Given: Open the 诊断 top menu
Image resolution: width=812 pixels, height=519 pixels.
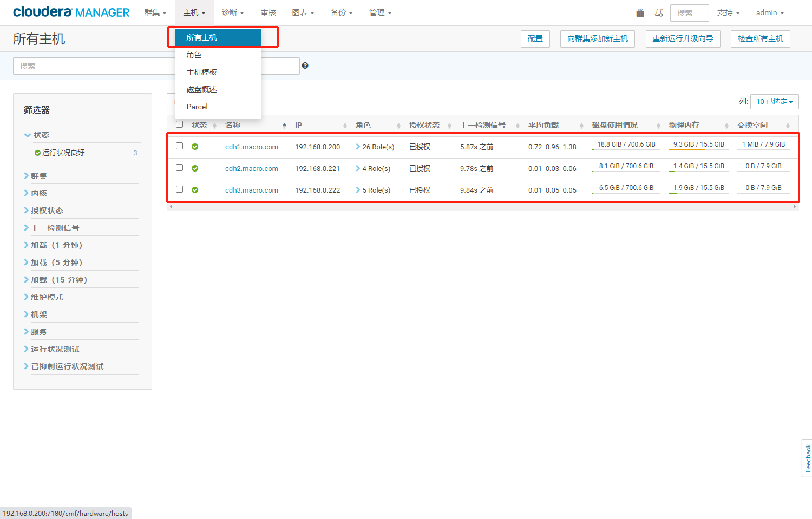Looking at the screenshot, I should tap(233, 12).
